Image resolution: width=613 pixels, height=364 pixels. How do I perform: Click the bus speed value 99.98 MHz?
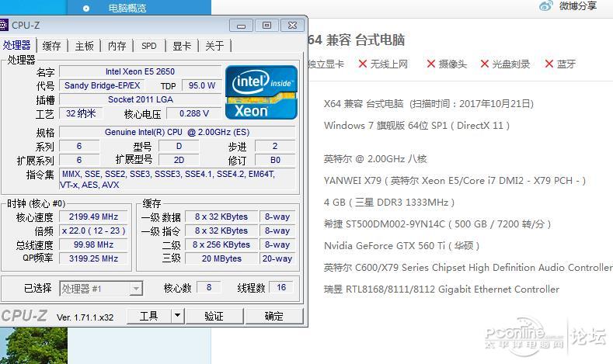pyautogui.click(x=93, y=245)
